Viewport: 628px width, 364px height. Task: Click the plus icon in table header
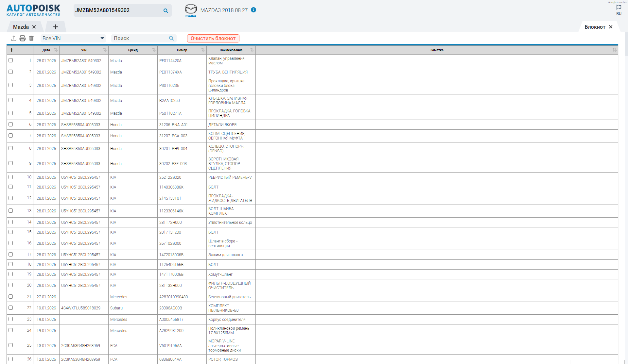tap(12, 50)
